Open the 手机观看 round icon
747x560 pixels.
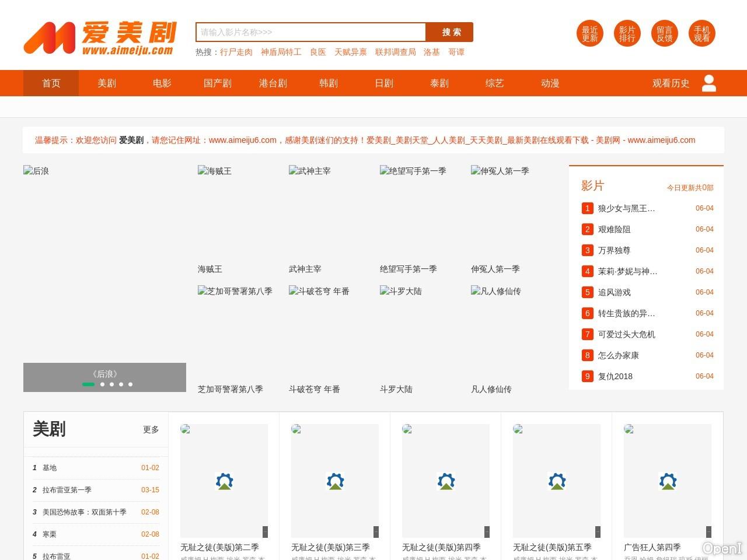click(701, 34)
